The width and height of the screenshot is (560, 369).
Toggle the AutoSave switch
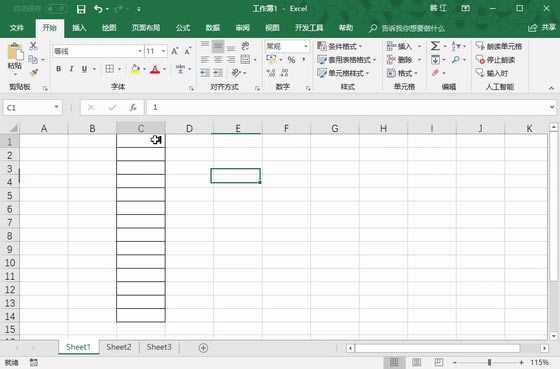coord(56,9)
